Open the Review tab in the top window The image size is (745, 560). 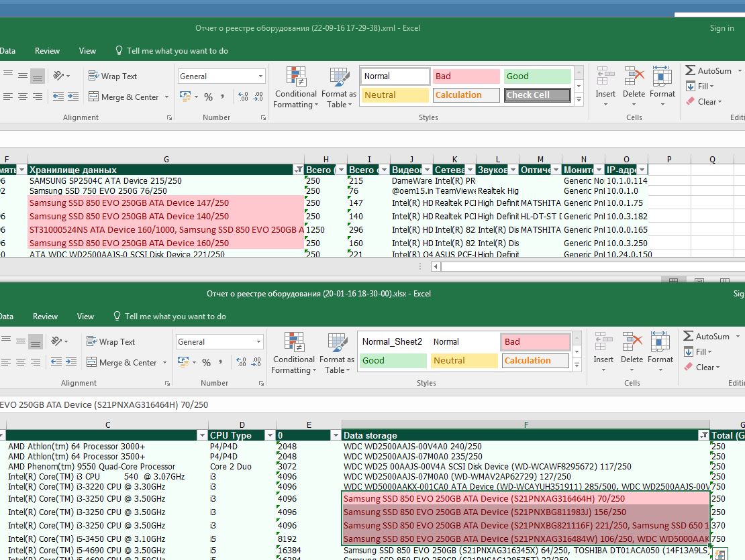coord(47,51)
